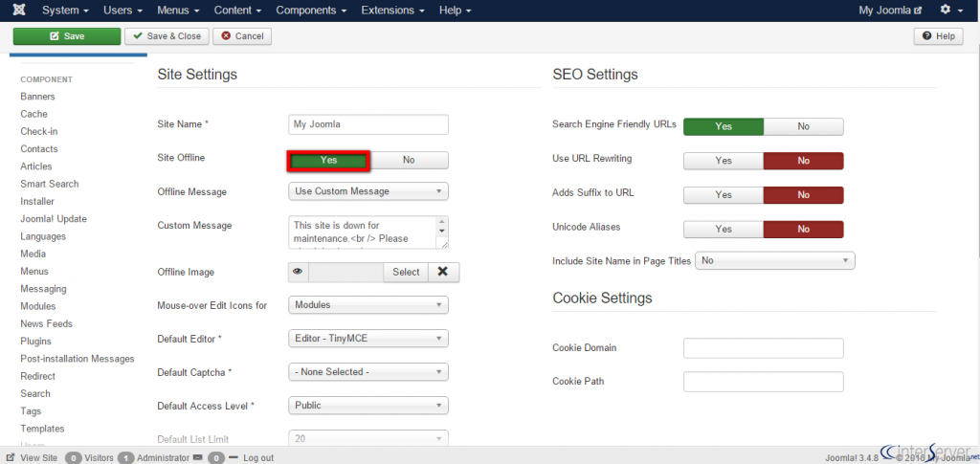The height and width of the screenshot is (464, 980).
Task: Open Plugins in component sidebar
Action: [x=35, y=342]
